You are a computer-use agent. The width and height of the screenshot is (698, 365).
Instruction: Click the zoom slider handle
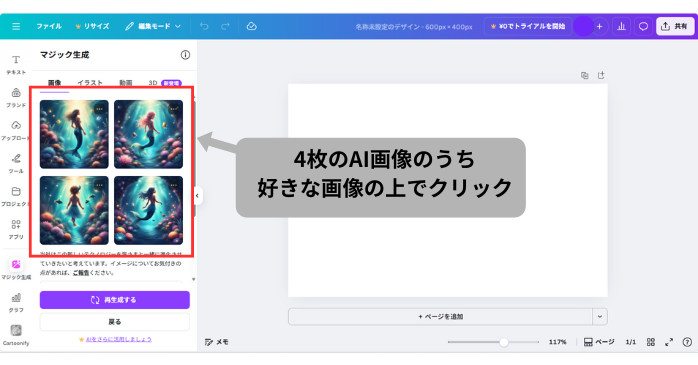[x=503, y=342]
